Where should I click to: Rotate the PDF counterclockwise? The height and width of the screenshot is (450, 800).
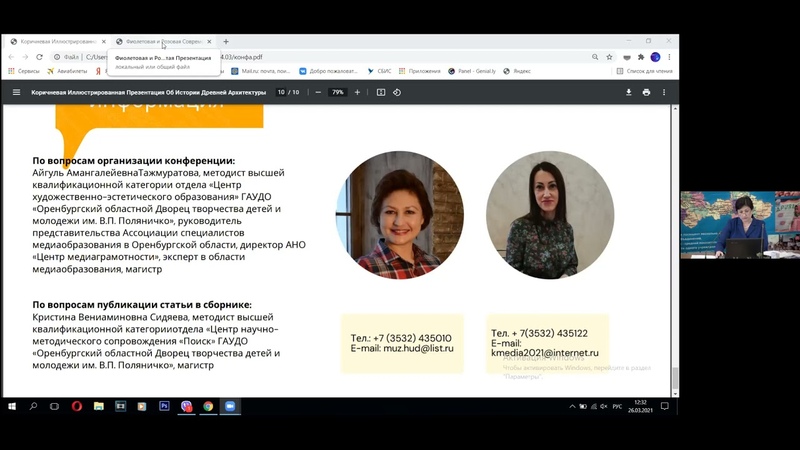pos(397,92)
